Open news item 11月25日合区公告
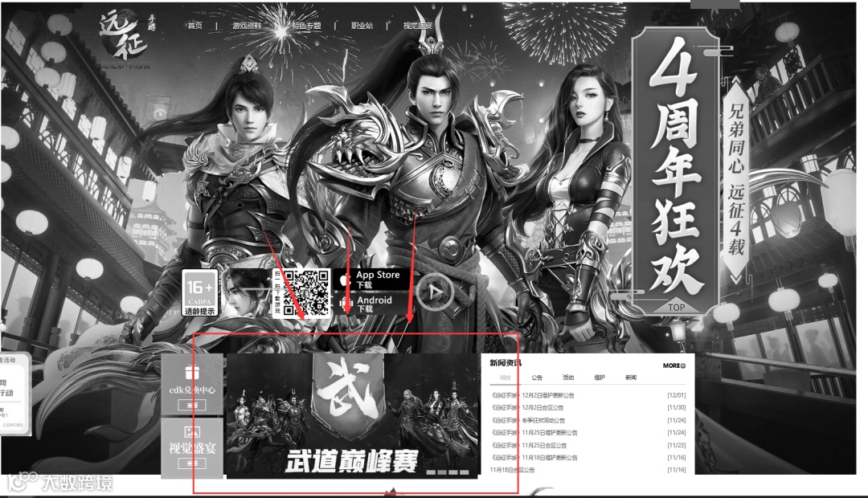The width and height of the screenshot is (868, 498). 529,446
